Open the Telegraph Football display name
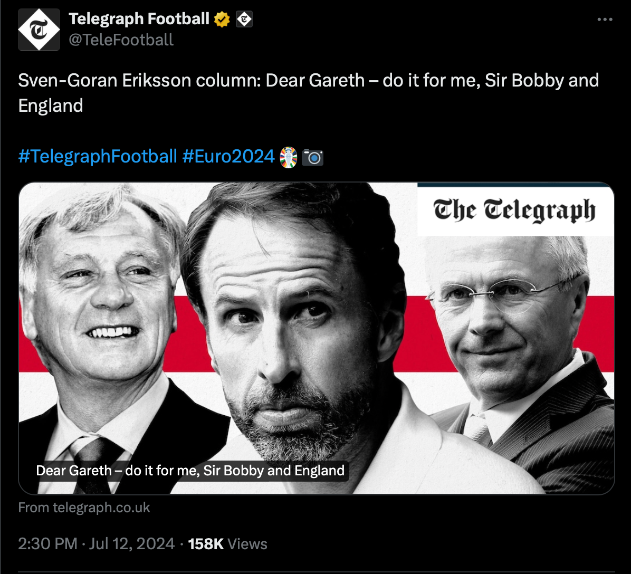This screenshot has height=574, width=631. point(139,19)
